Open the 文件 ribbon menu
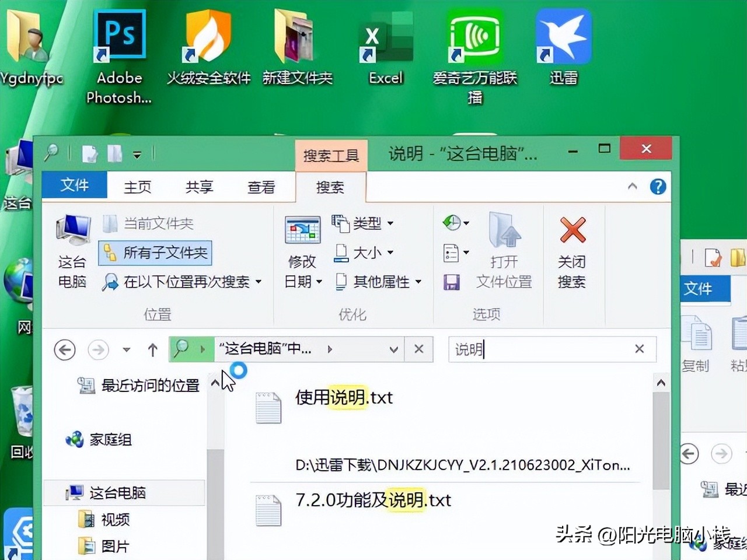This screenshot has height=560, width=747. [75, 185]
